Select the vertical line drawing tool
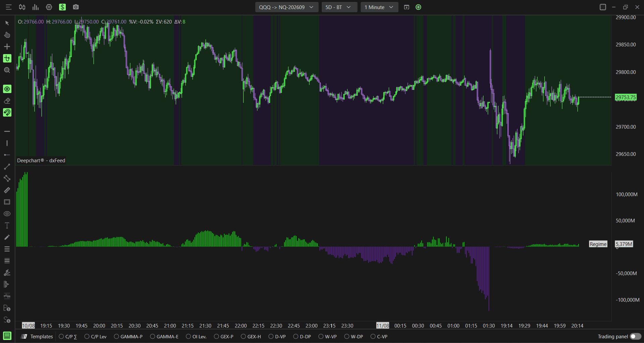 click(x=7, y=143)
